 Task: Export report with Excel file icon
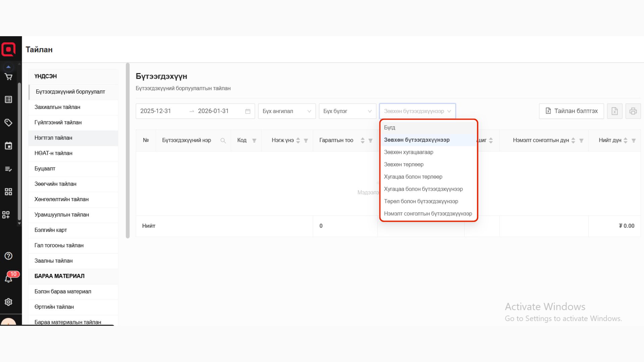(614, 111)
